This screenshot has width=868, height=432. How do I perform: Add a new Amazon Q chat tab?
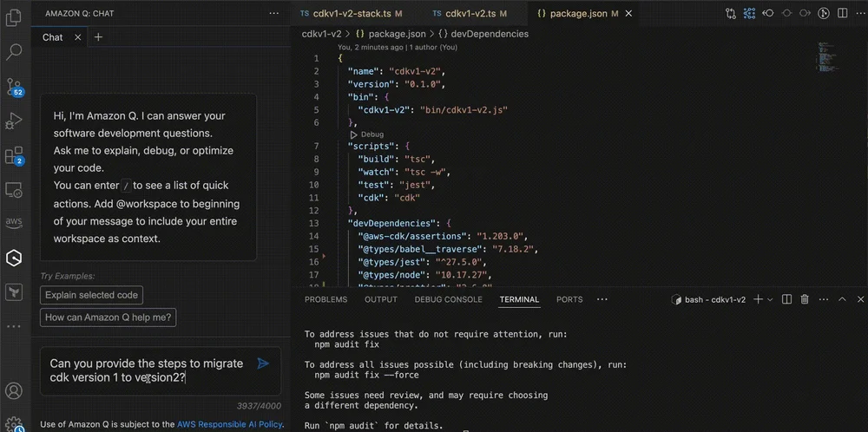click(98, 37)
